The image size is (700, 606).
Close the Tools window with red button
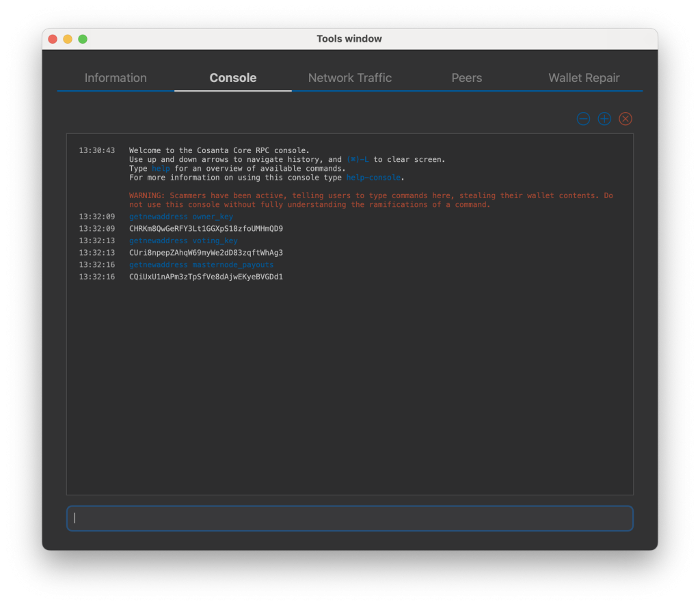click(x=53, y=39)
